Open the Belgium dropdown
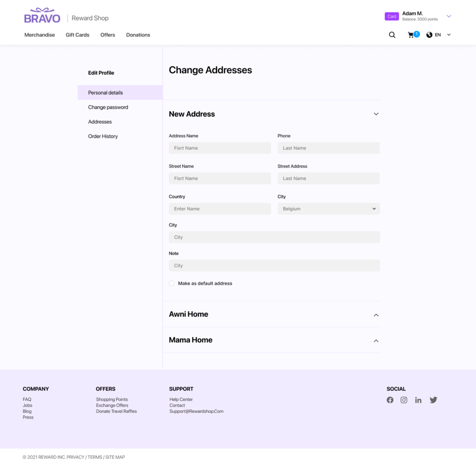 (x=329, y=209)
